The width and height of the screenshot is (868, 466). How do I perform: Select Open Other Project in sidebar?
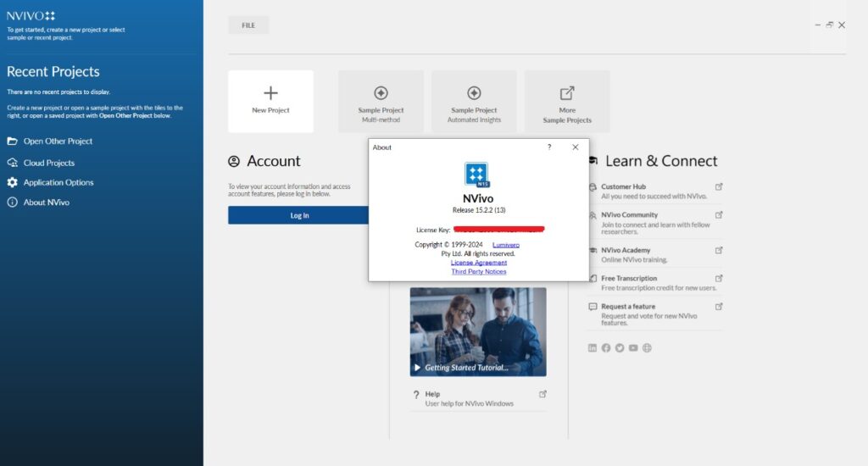pos(57,141)
